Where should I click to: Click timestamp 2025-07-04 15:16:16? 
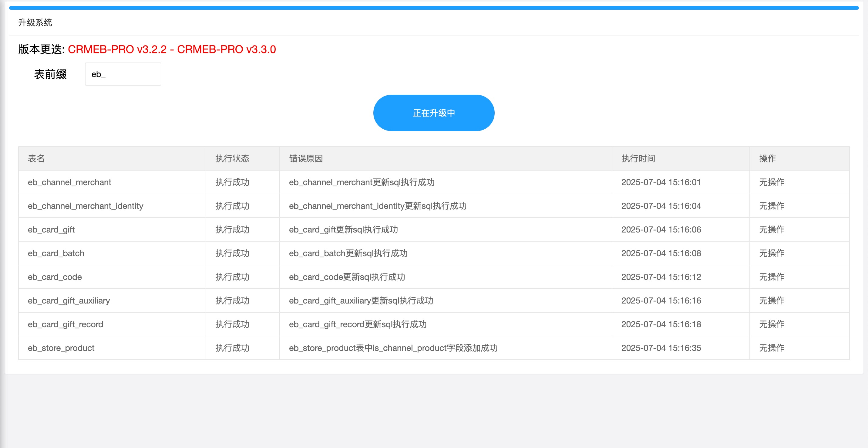pos(661,301)
